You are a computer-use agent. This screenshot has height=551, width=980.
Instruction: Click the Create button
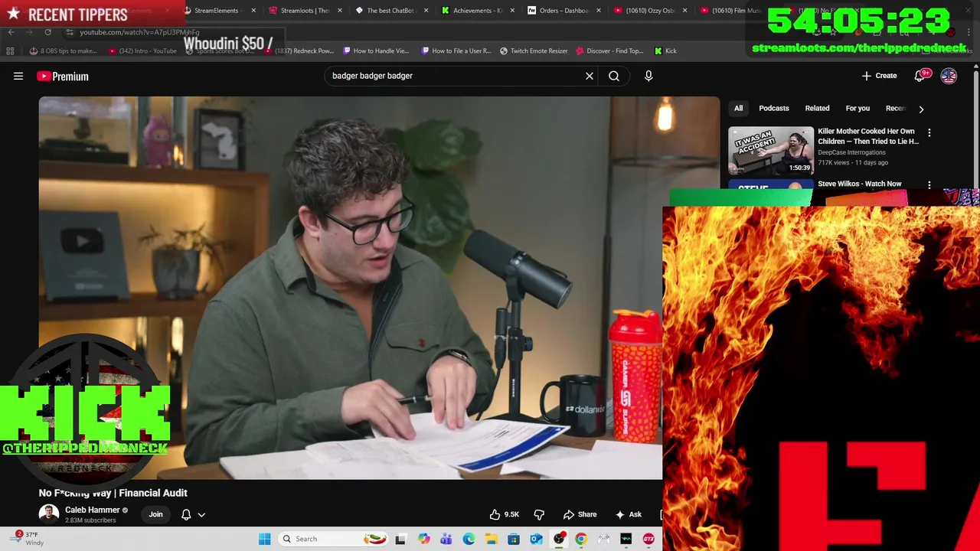pyautogui.click(x=879, y=76)
